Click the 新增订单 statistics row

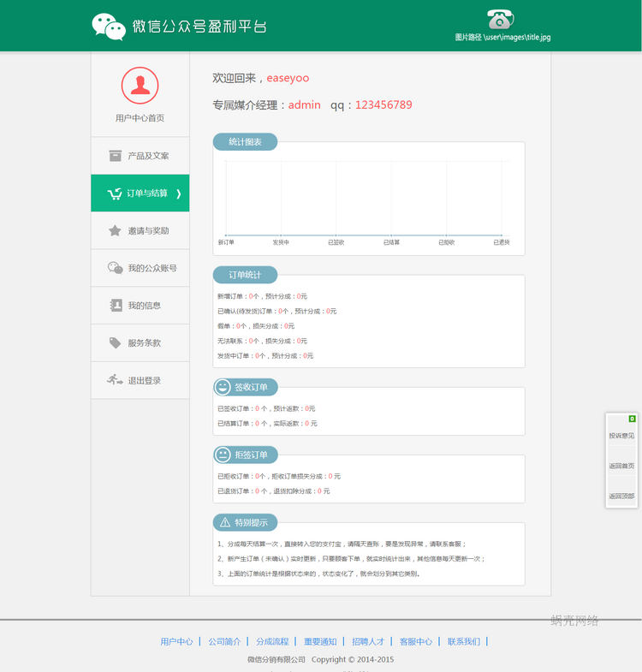tap(262, 296)
